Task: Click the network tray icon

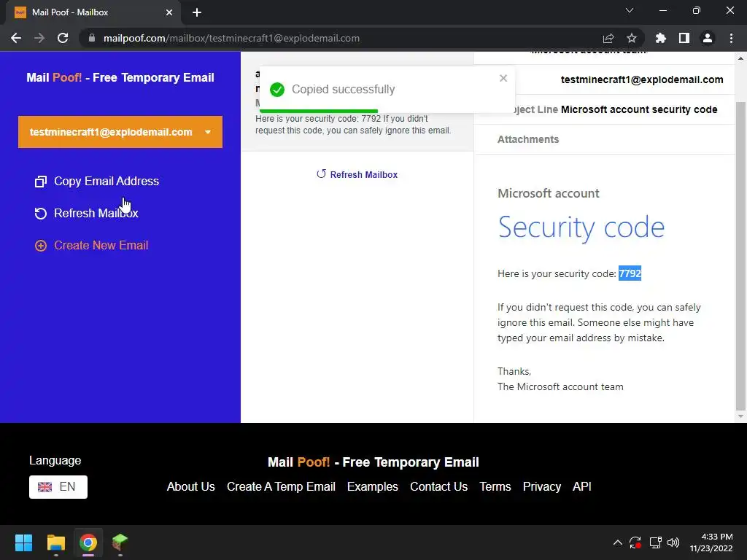Action: click(656, 542)
